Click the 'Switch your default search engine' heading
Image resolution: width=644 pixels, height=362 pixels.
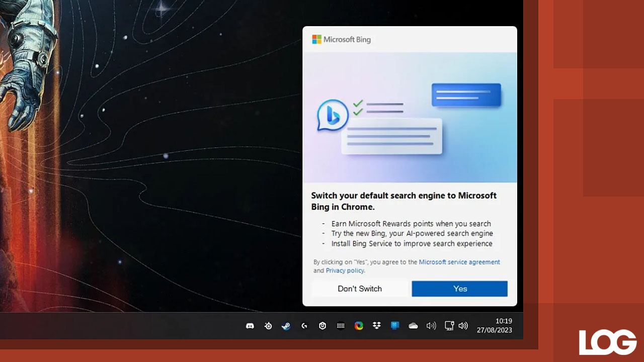(x=404, y=201)
